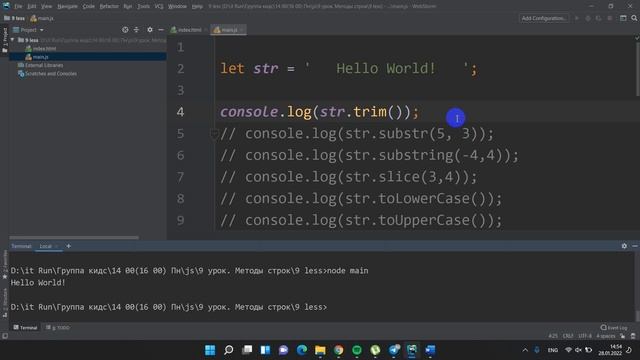Open the Run menu
640x360 pixels.
point(127,6)
